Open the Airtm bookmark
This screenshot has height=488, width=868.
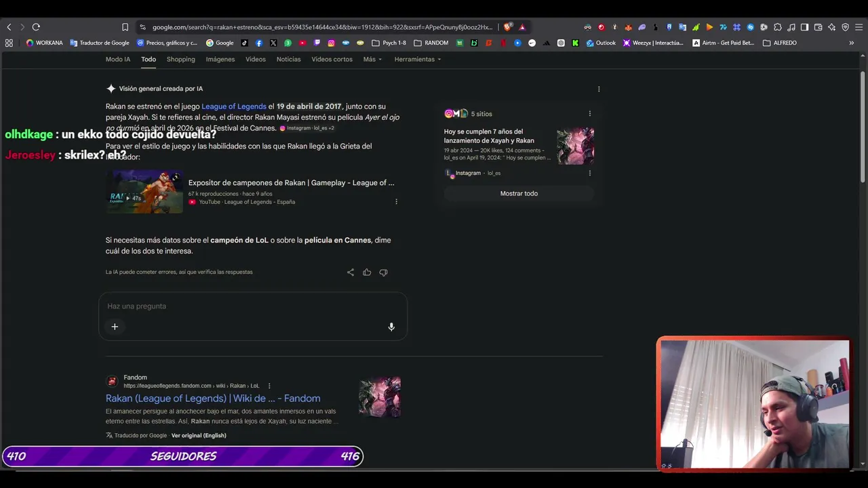pyautogui.click(x=723, y=43)
